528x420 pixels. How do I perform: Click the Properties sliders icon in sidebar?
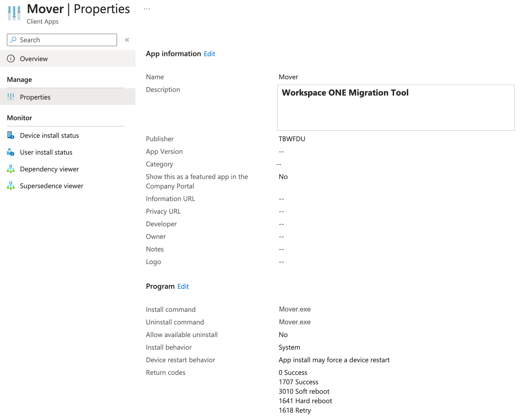point(11,97)
